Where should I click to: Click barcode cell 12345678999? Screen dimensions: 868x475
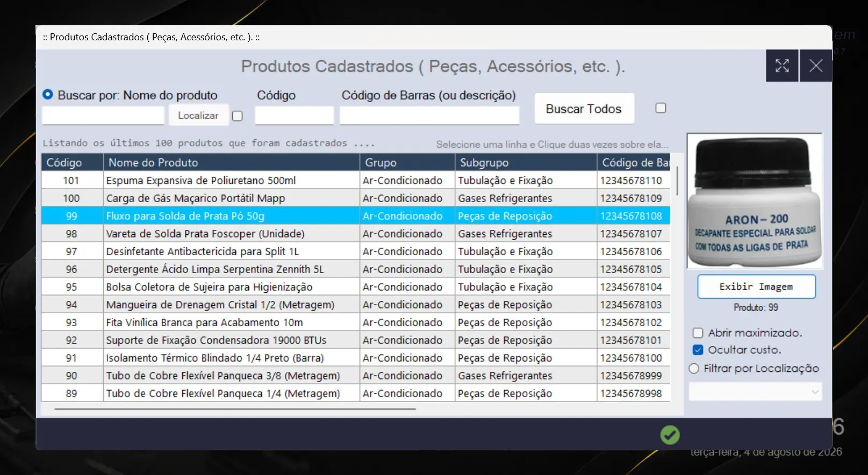point(634,375)
